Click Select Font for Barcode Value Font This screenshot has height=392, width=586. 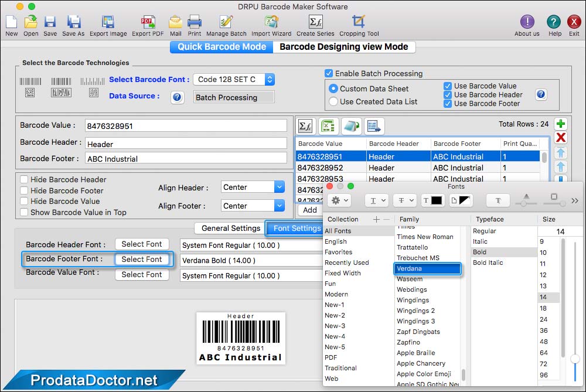tap(142, 275)
